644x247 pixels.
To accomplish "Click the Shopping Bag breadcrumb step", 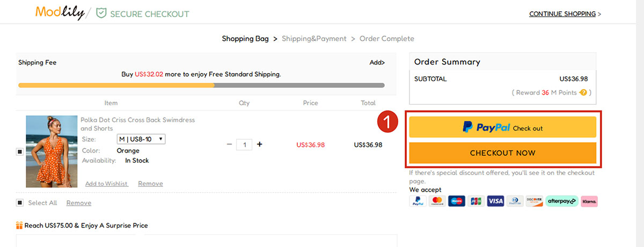I will [x=245, y=39].
